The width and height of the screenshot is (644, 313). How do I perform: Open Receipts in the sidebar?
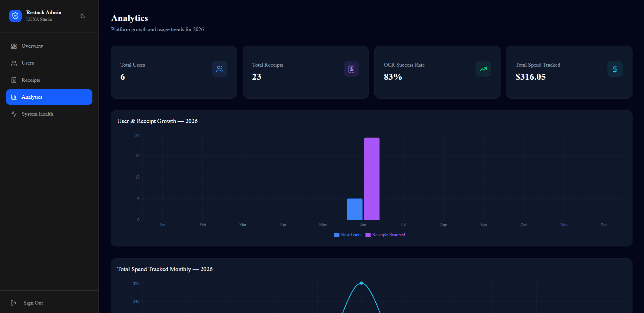click(49, 80)
